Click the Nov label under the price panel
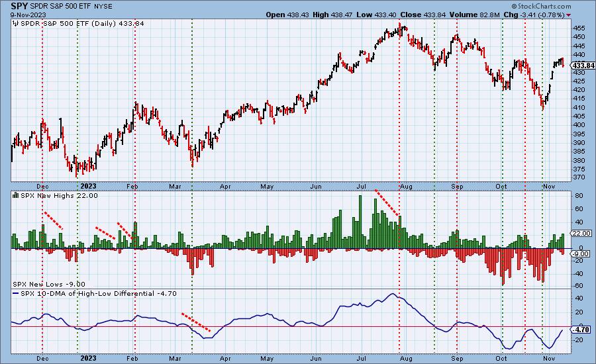 pos(549,187)
